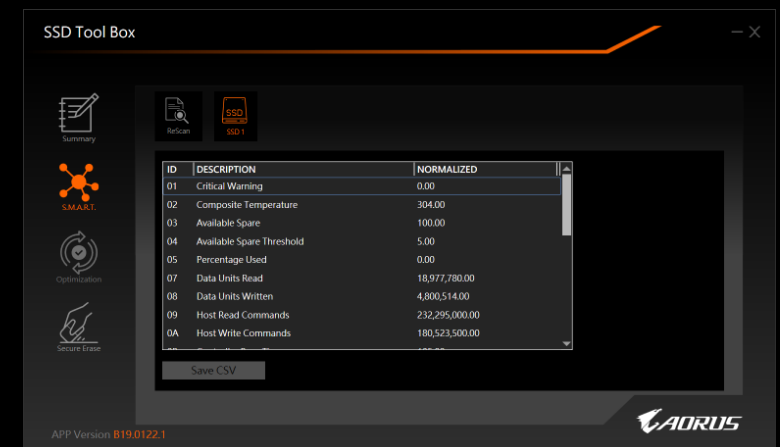Open the Secure Erase section
This screenshot has width=780, height=447.
79,327
